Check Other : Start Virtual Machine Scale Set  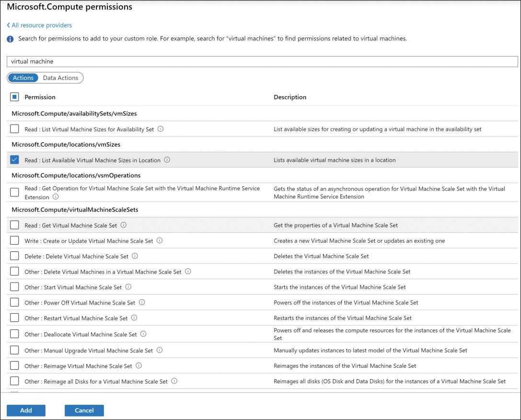(x=14, y=286)
